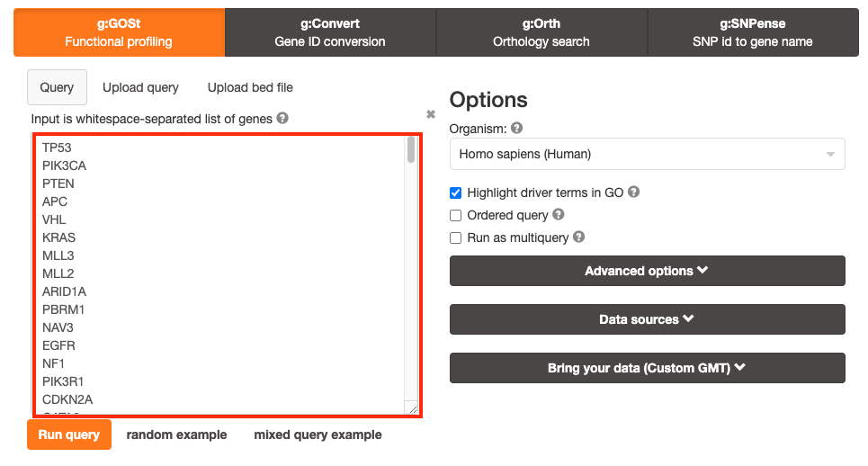Switch to g:Convert Gene ID conversion tab
The height and width of the screenshot is (466, 868).
330,32
